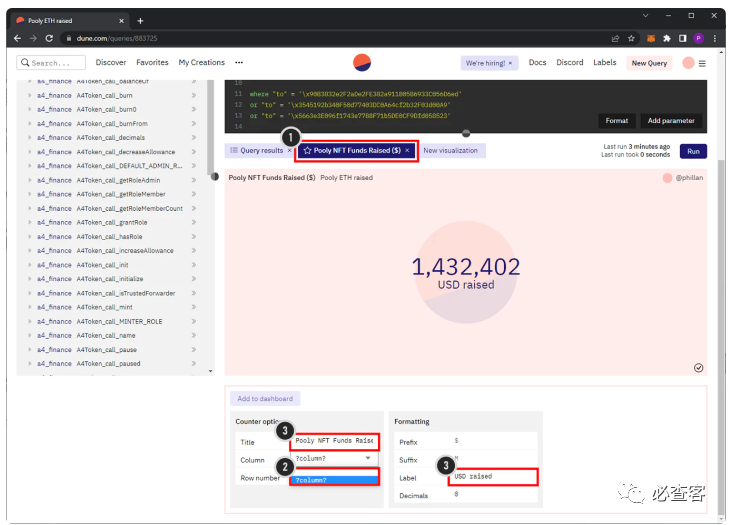Click Add parameter button

671,121
